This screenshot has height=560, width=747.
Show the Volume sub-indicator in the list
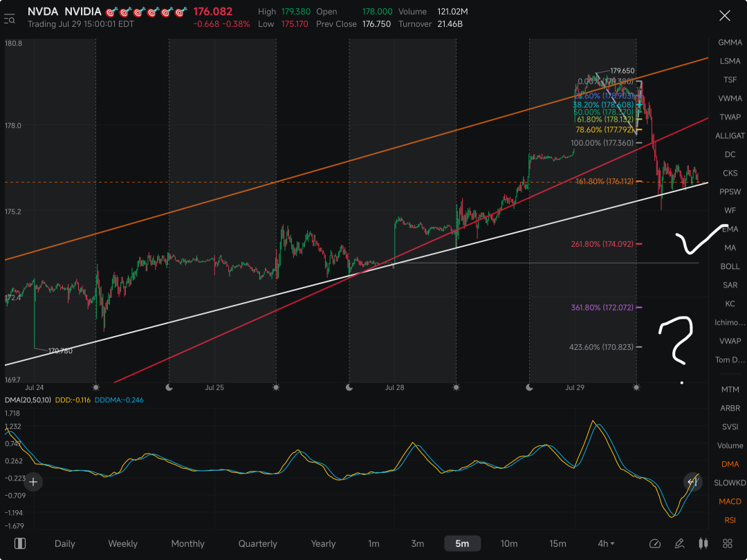730,446
